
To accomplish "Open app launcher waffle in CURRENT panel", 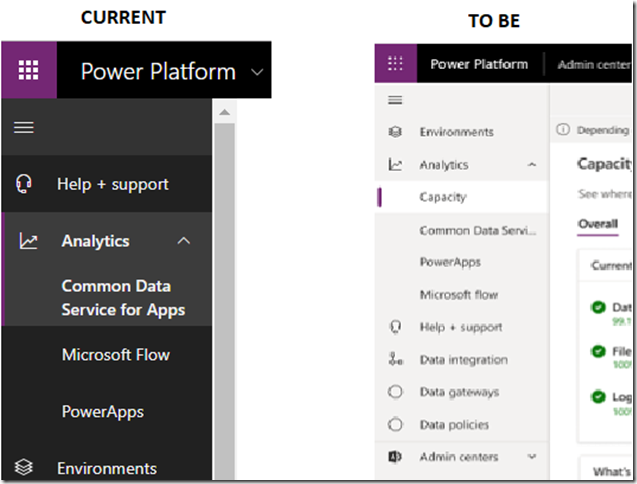I will coord(28,70).
